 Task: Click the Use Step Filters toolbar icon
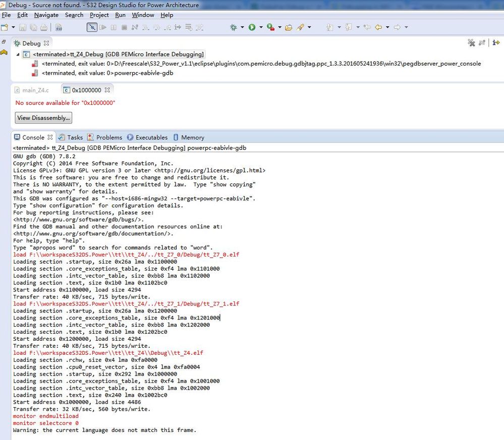[200, 27]
